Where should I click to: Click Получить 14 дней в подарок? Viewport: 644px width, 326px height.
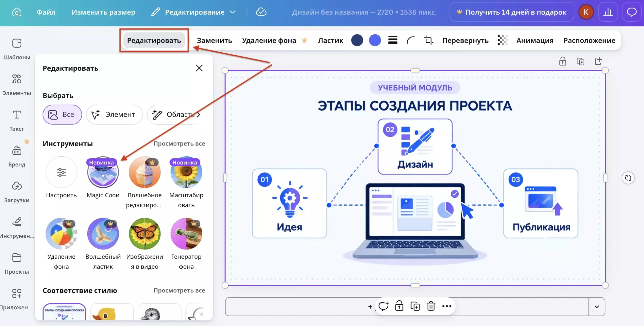[x=512, y=12]
